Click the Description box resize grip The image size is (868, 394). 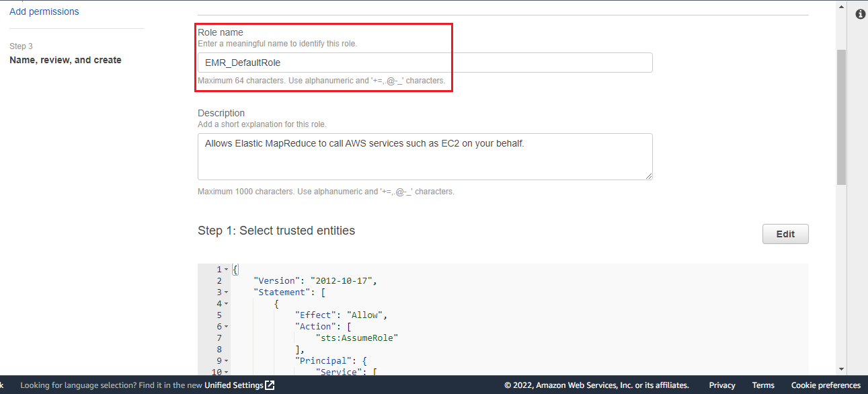pos(649,176)
